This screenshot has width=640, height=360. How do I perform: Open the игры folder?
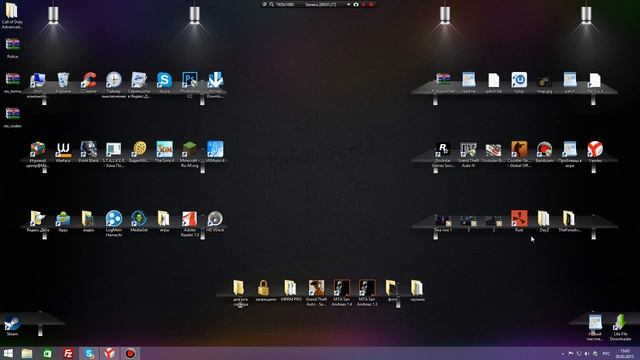(x=164, y=219)
